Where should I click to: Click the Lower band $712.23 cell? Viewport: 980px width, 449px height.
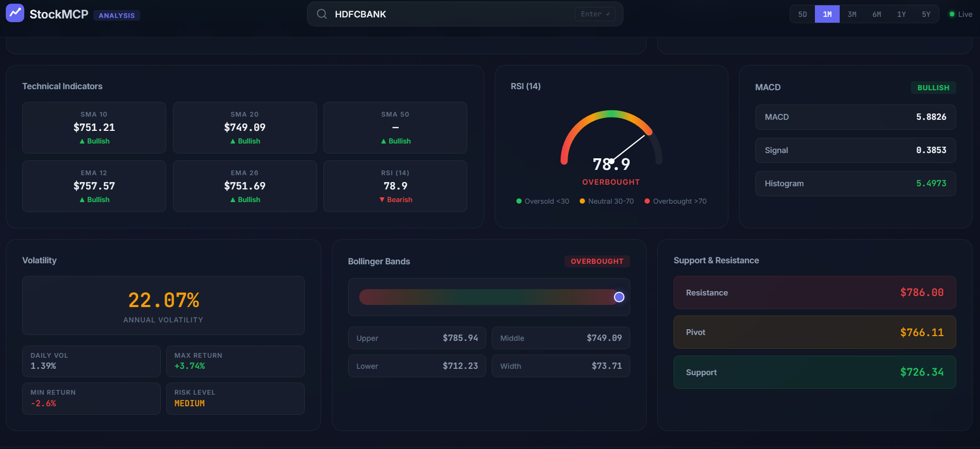(x=417, y=366)
